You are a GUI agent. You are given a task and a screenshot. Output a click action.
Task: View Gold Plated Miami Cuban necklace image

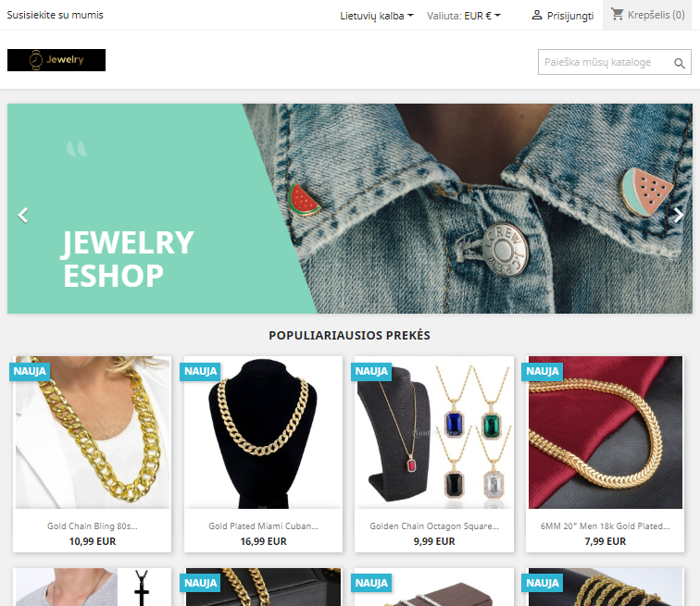click(x=263, y=432)
